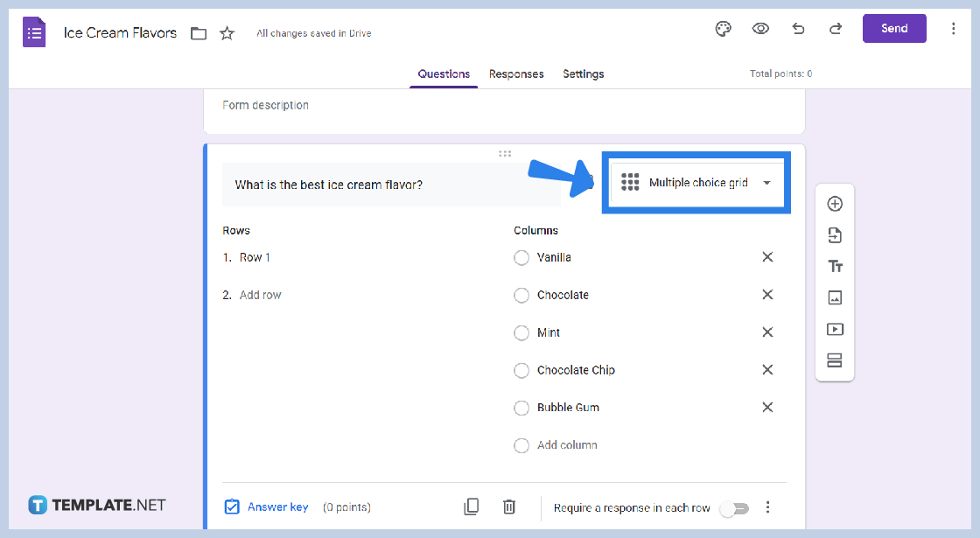
Task: Add a video from sidebar
Action: (x=835, y=330)
